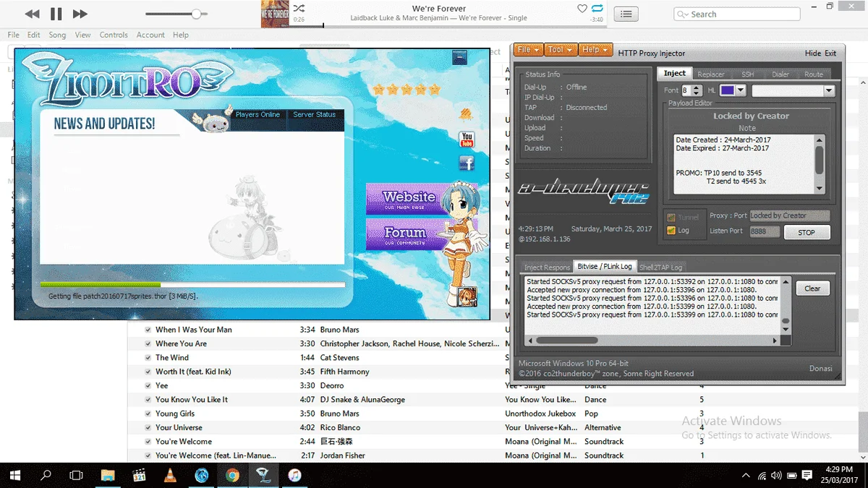The image size is (868, 488).
Task: Click Exit in HTTP Proxy Injector
Action: coord(830,53)
